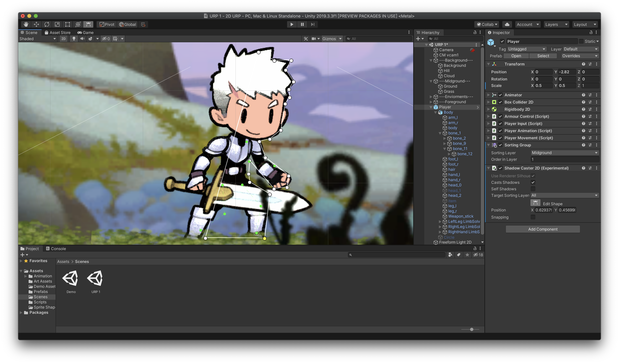Enable the Snapping checkbox

tap(533, 217)
